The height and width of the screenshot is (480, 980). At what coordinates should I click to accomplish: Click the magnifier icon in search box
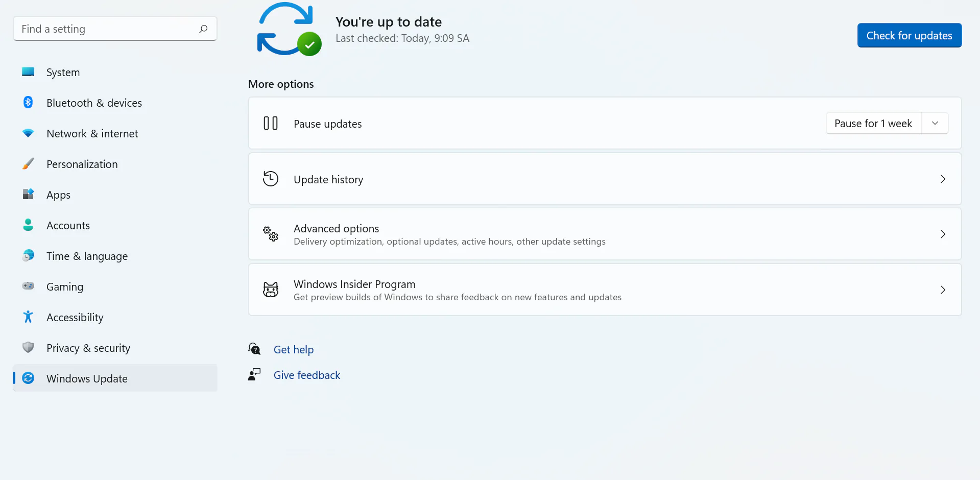(203, 29)
